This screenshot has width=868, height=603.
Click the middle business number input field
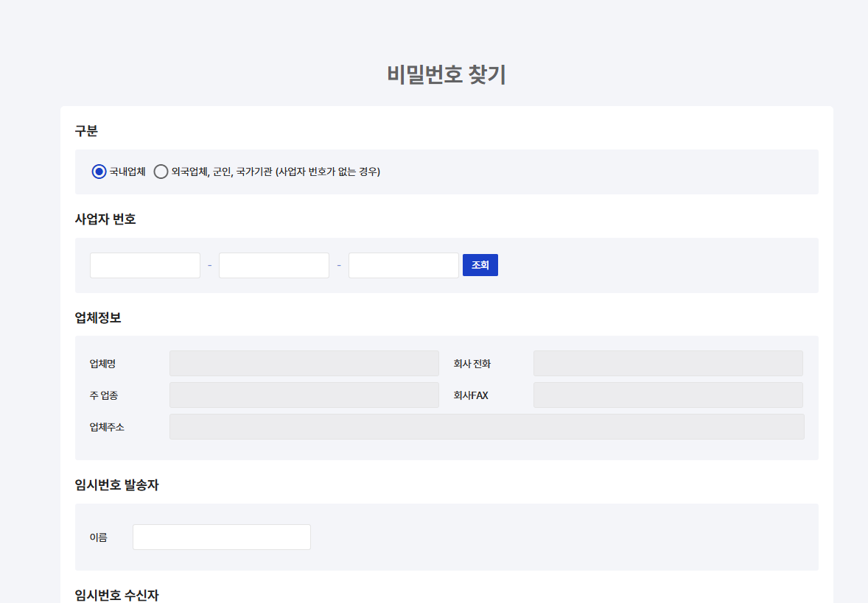tap(273, 264)
